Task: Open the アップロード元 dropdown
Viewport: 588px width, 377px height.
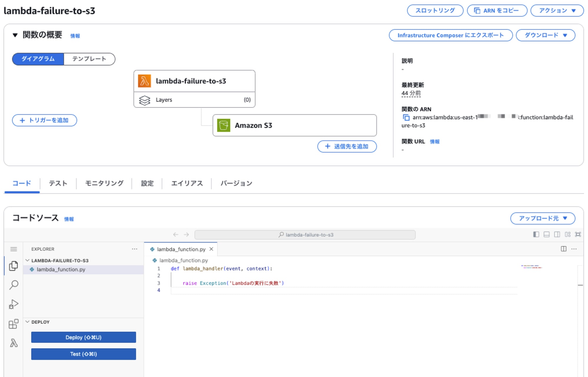Action: [x=543, y=218]
